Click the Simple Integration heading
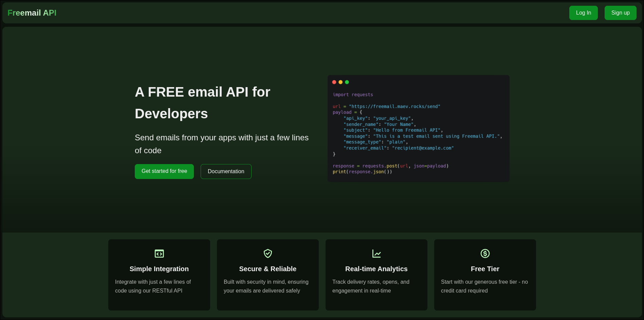644x320 pixels. pos(159,269)
